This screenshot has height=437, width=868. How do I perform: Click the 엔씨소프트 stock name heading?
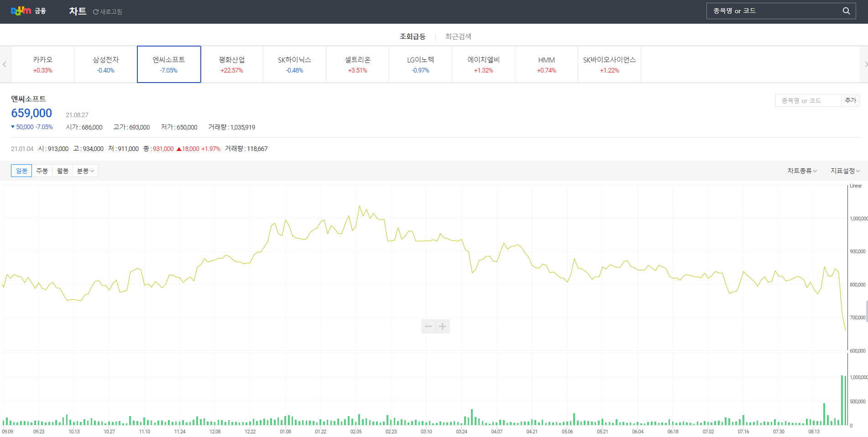pos(28,99)
